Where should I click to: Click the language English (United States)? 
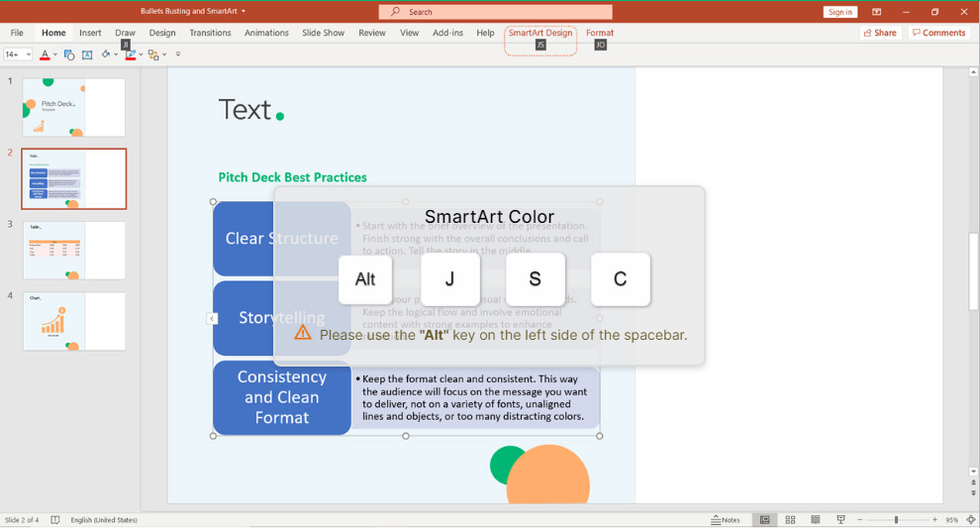tap(104, 520)
